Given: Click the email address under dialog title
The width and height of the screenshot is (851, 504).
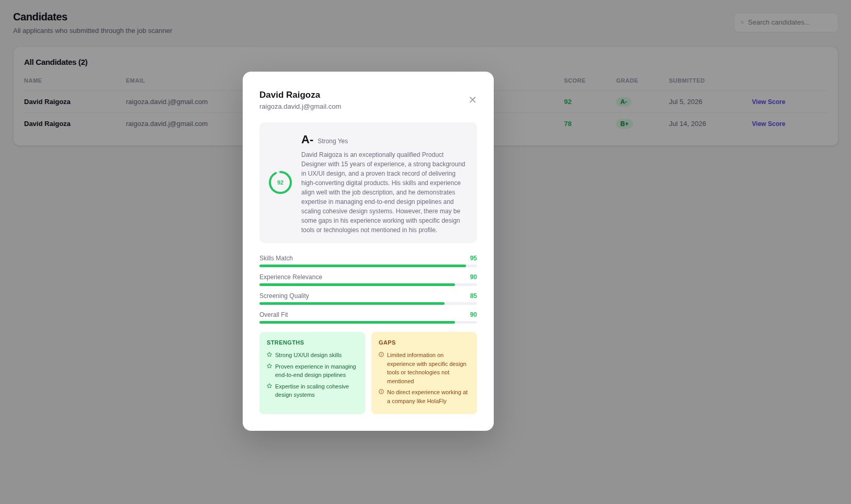Looking at the screenshot, I should pos(300,107).
